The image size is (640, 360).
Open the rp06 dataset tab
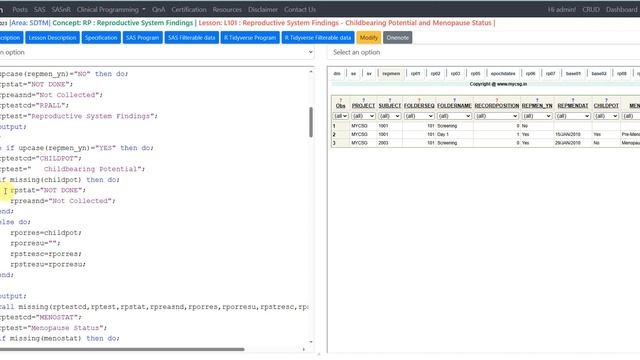pos(531,73)
